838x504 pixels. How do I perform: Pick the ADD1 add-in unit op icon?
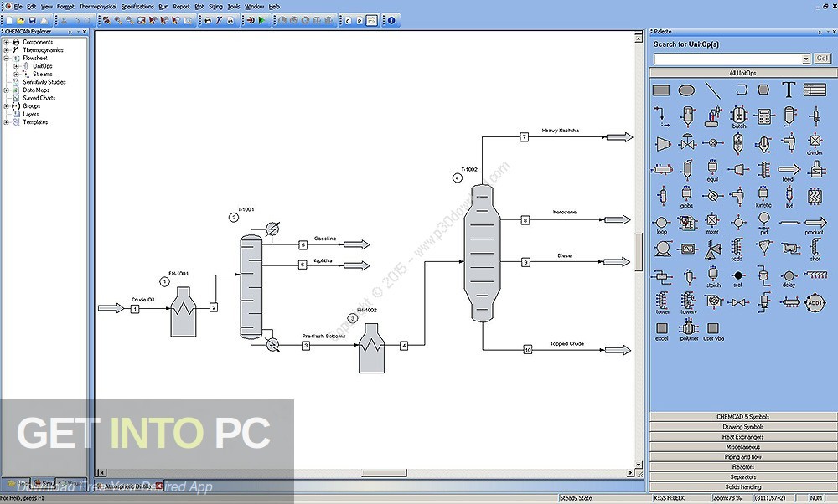(815, 303)
